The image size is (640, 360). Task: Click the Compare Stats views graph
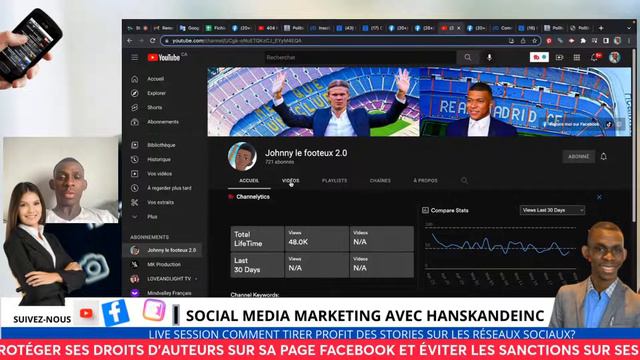(x=500, y=246)
